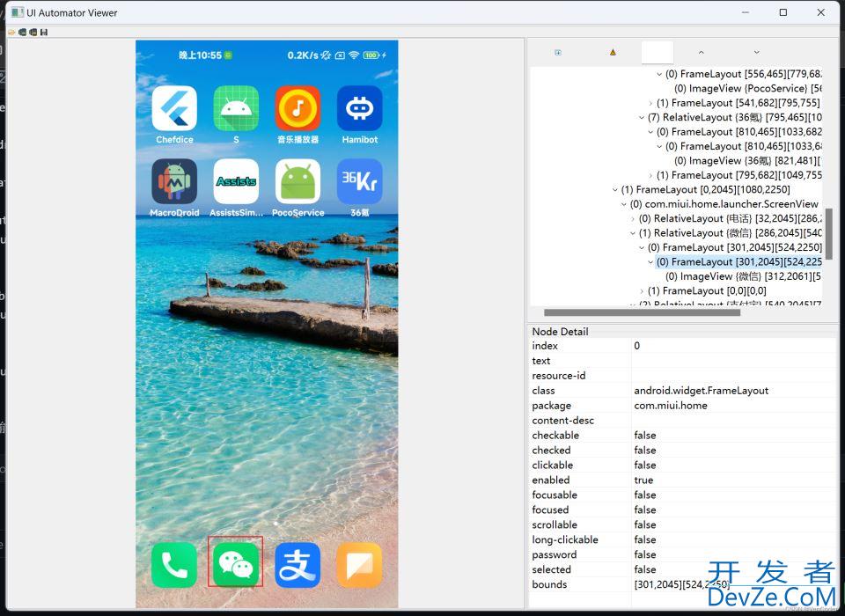Click the 'password' property label
Viewport: 845px width, 616px height.
click(x=554, y=555)
